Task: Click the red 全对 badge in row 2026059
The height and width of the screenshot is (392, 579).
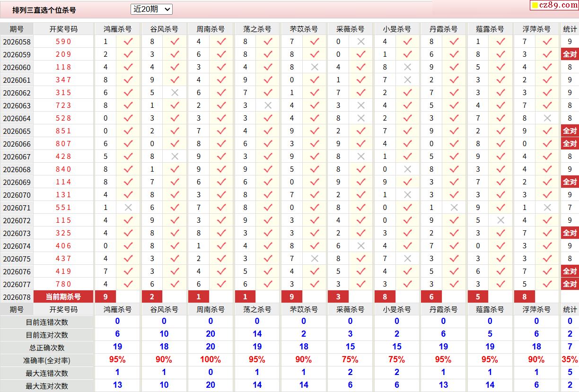Action: point(570,54)
